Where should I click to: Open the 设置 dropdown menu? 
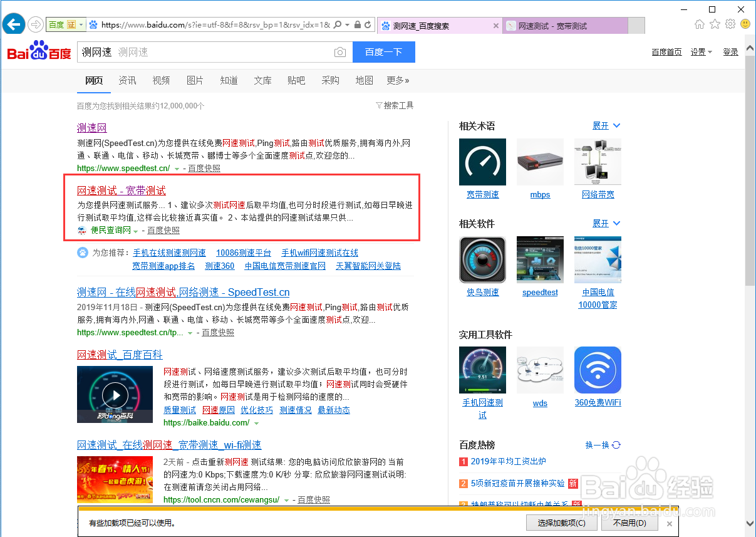[x=702, y=52]
